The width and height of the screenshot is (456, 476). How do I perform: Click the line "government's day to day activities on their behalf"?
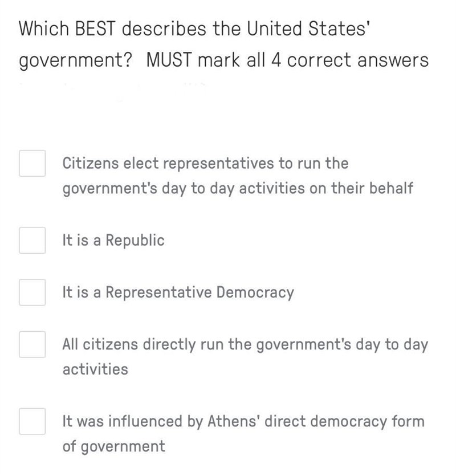238,189
